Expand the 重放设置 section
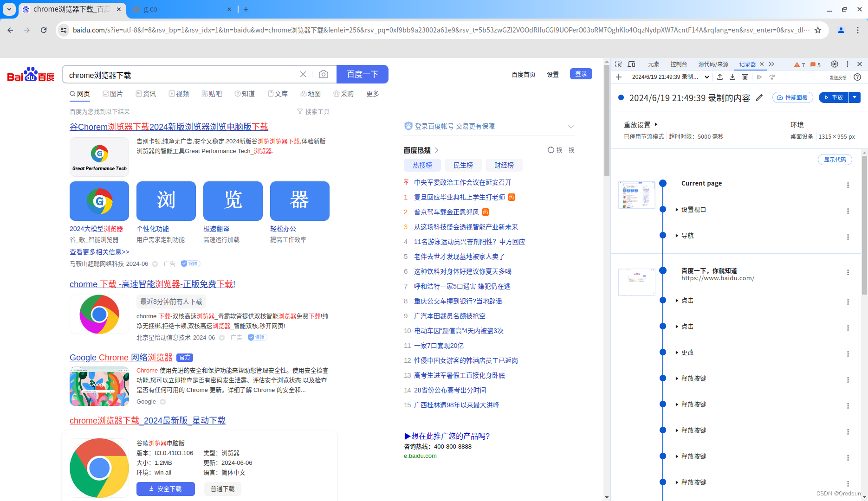868x501 pixels. pos(641,125)
